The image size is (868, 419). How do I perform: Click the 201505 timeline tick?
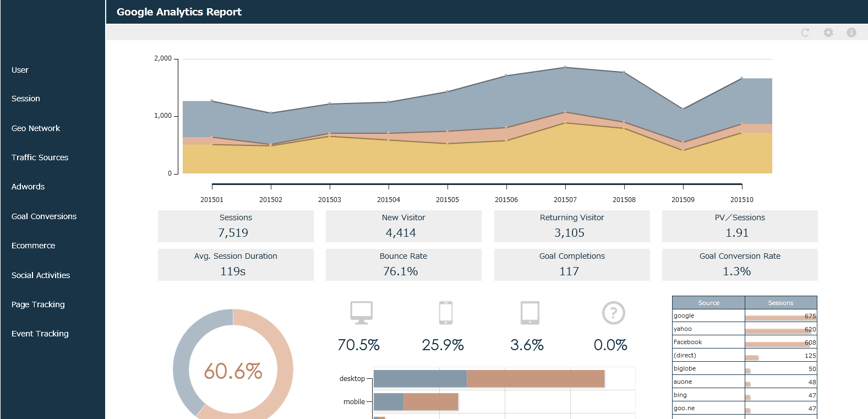tap(447, 199)
